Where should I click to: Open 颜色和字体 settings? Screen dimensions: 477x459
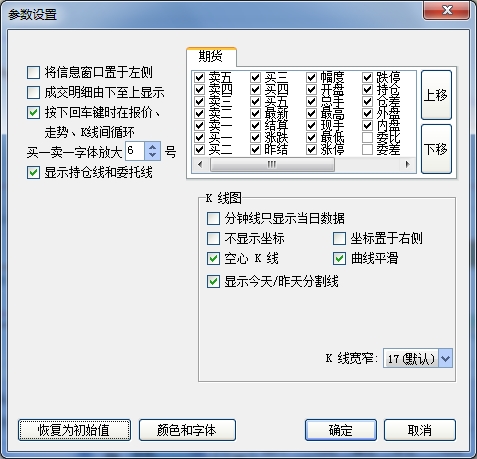[187, 430]
